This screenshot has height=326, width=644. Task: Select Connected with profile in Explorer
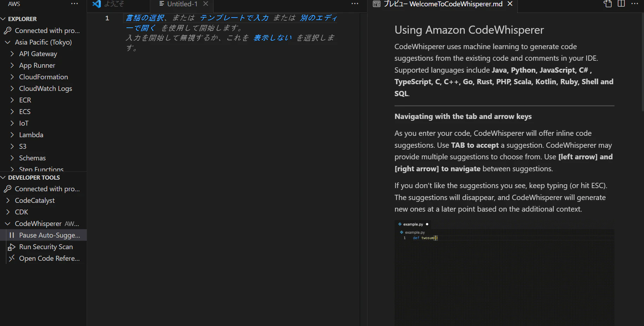point(43,31)
